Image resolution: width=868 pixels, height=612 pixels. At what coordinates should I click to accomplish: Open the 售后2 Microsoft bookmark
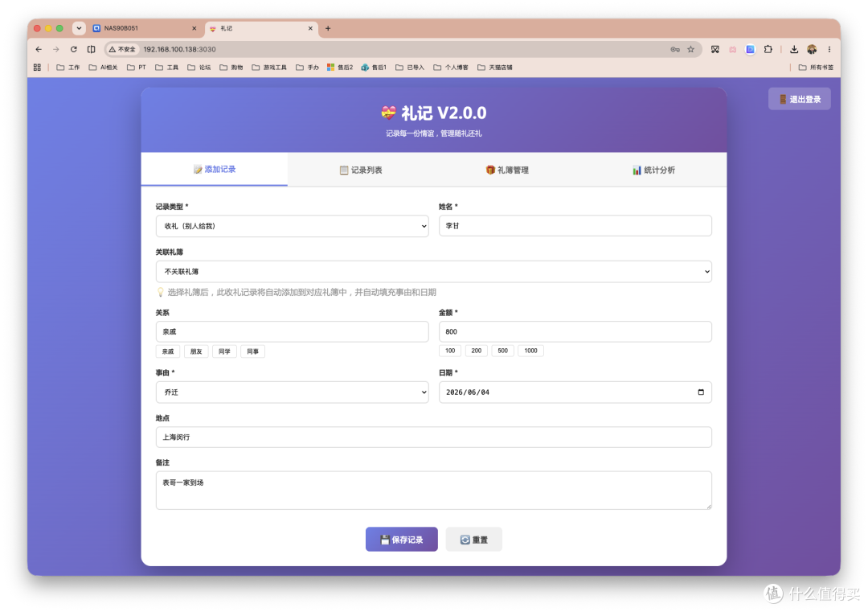click(340, 67)
